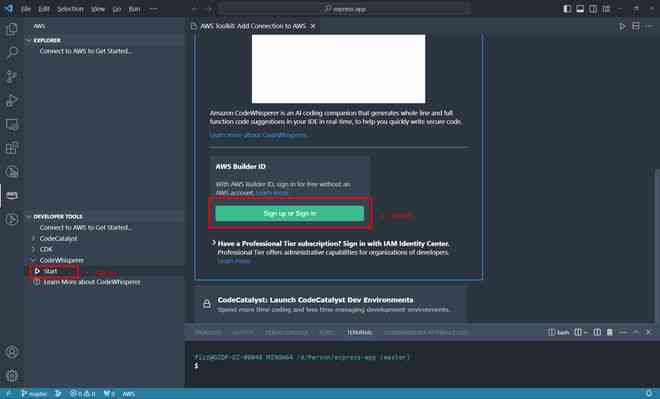Open the Selection menu

pyautogui.click(x=70, y=9)
